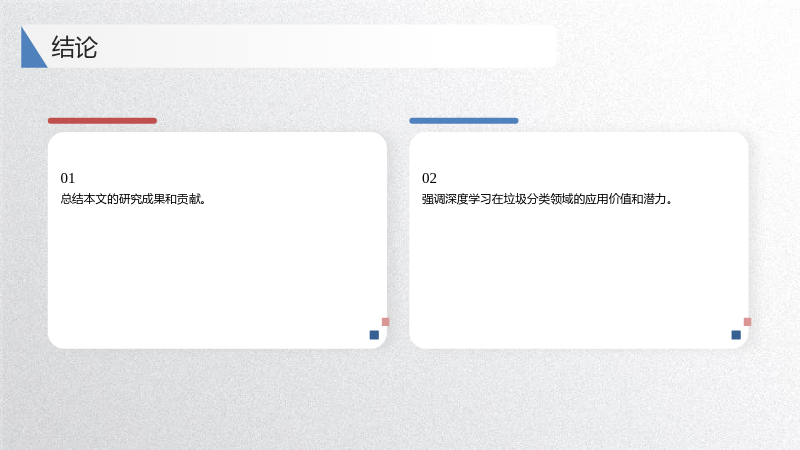This screenshot has width=800, height=450.
Task: Click the dark blue square on the right card
Action: point(736,335)
